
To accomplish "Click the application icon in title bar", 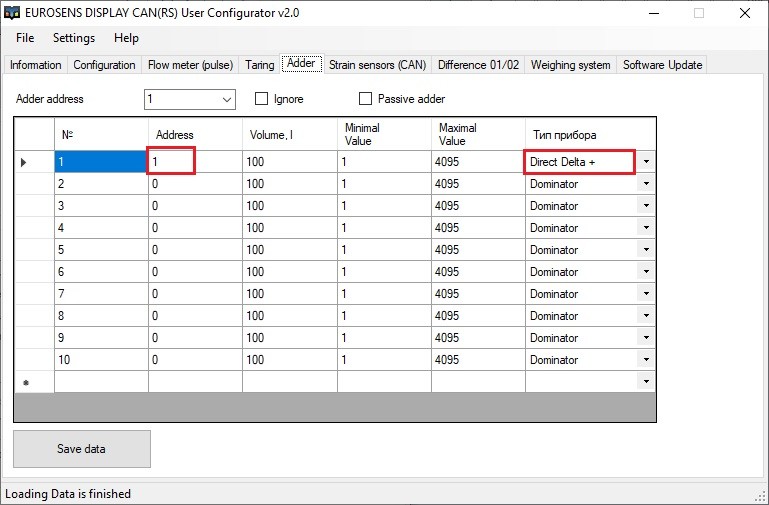I will (x=13, y=13).
